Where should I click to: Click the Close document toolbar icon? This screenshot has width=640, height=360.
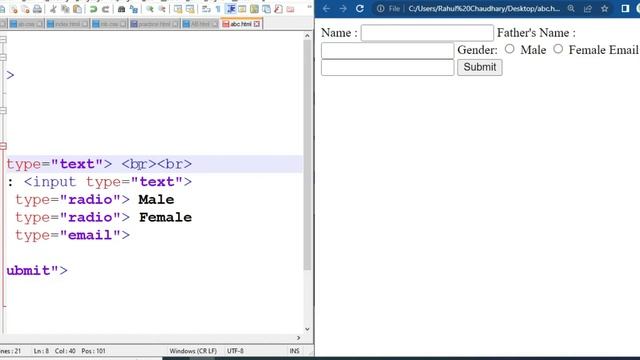(x=14, y=9)
